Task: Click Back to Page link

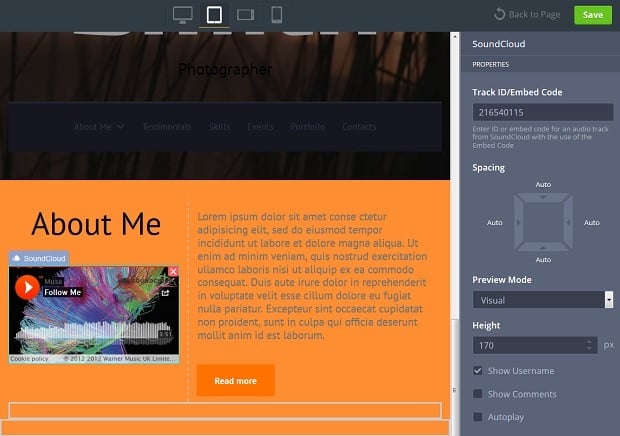Action: click(x=527, y=15)
